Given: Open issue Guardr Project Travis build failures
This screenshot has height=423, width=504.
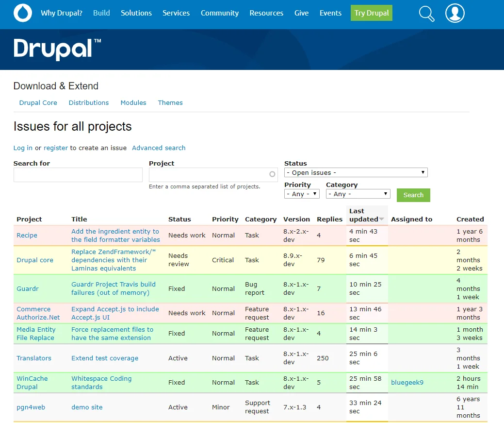Looking at the screenshot, I should (114, 288).
